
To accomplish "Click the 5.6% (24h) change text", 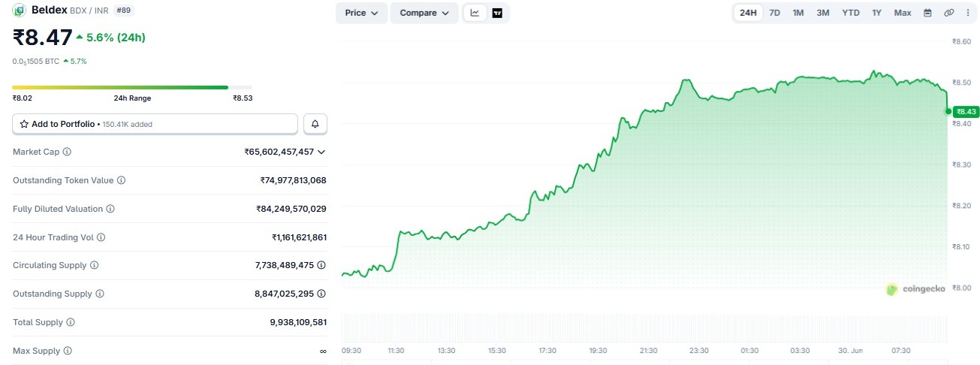I will (x=116, y=37).
